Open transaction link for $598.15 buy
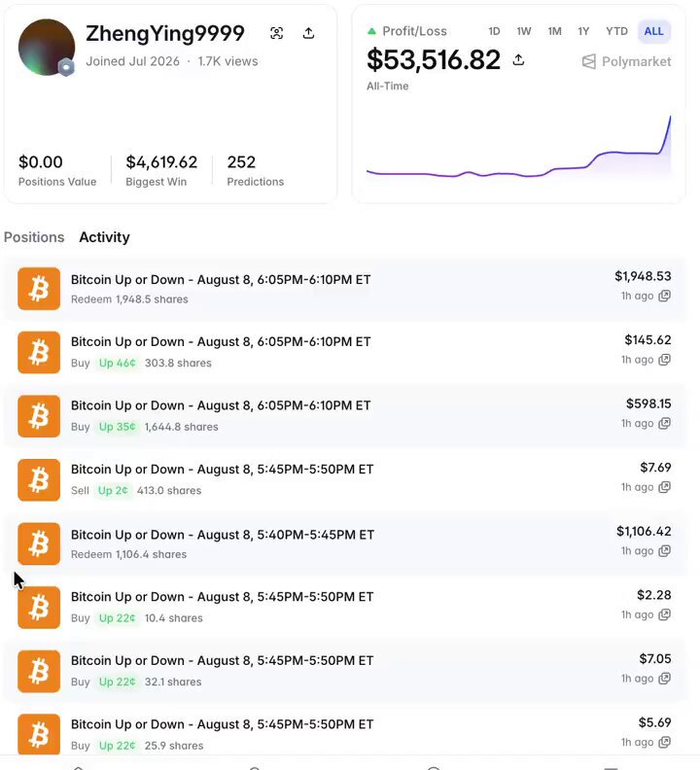 (x=665, y=423)
